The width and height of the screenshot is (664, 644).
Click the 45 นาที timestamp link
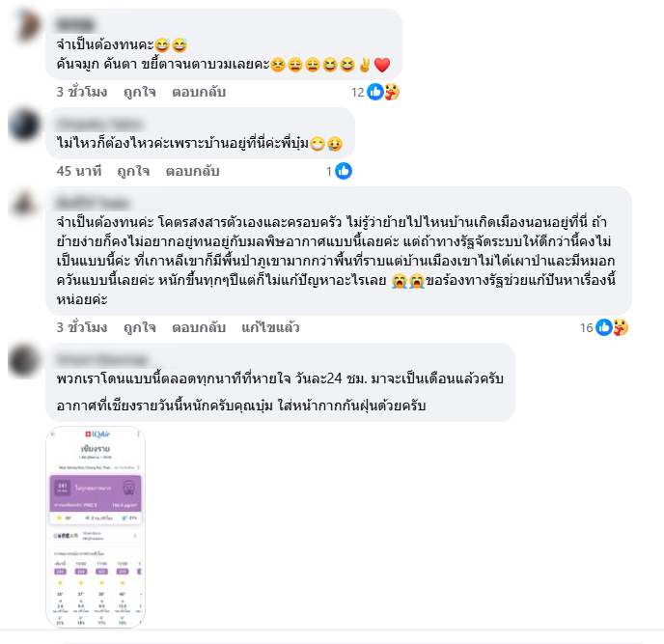coord(79,171)
